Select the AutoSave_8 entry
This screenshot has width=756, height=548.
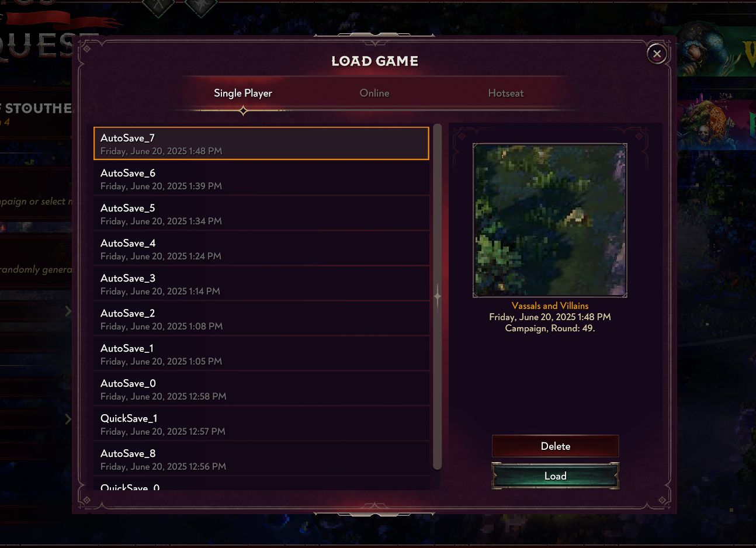tap(261, 459)
